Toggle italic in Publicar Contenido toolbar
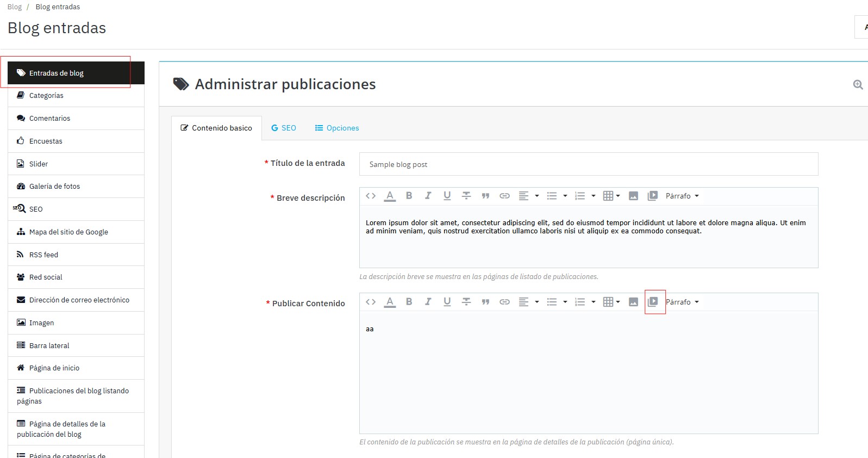The image size is (868, 458). coord(428,302)
